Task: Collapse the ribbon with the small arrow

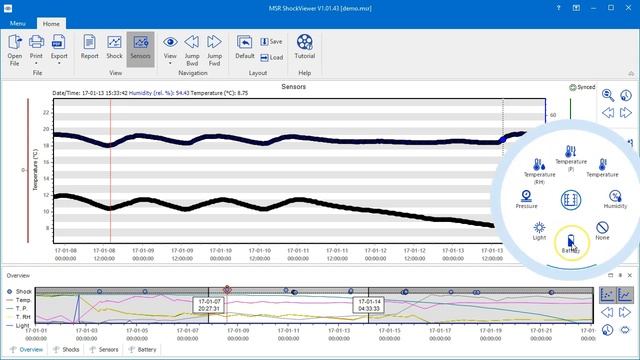Action: click(631, 73)
